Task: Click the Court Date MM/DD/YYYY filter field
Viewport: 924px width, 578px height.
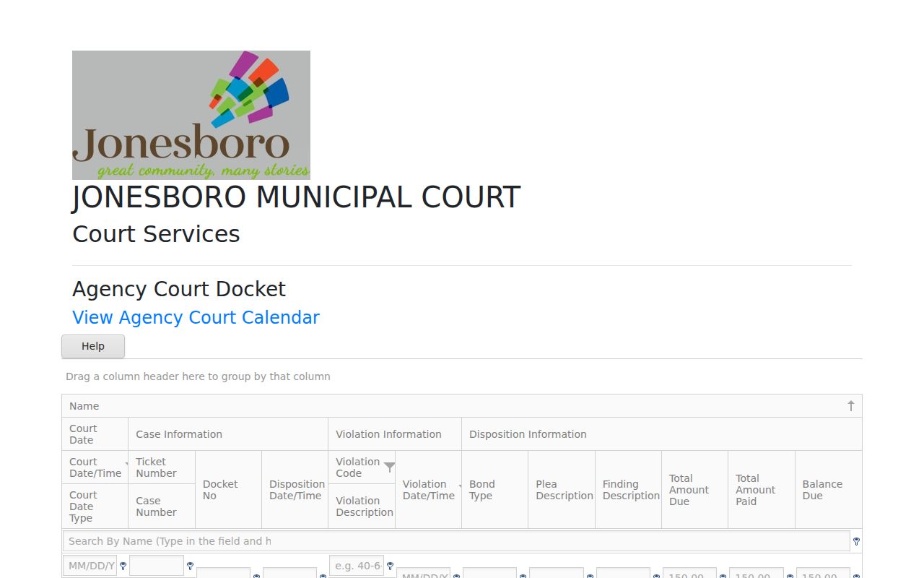Action: tap(90, 566)
